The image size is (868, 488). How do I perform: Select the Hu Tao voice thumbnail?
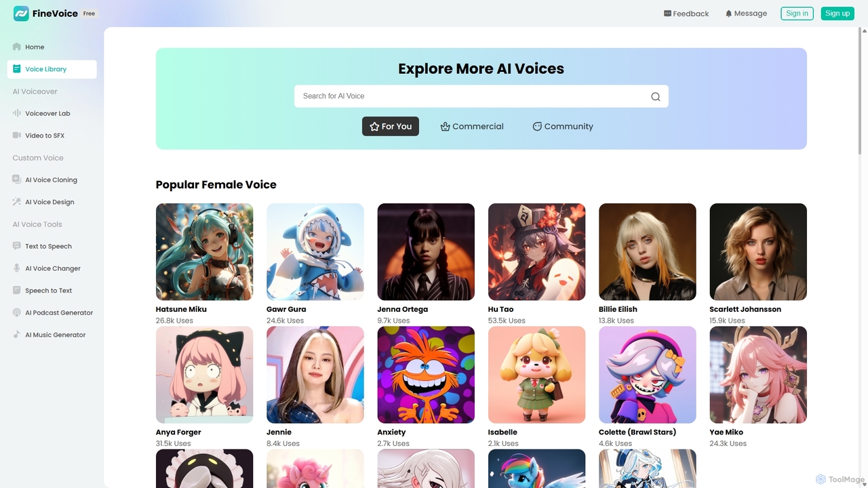[x=536, y=251]
